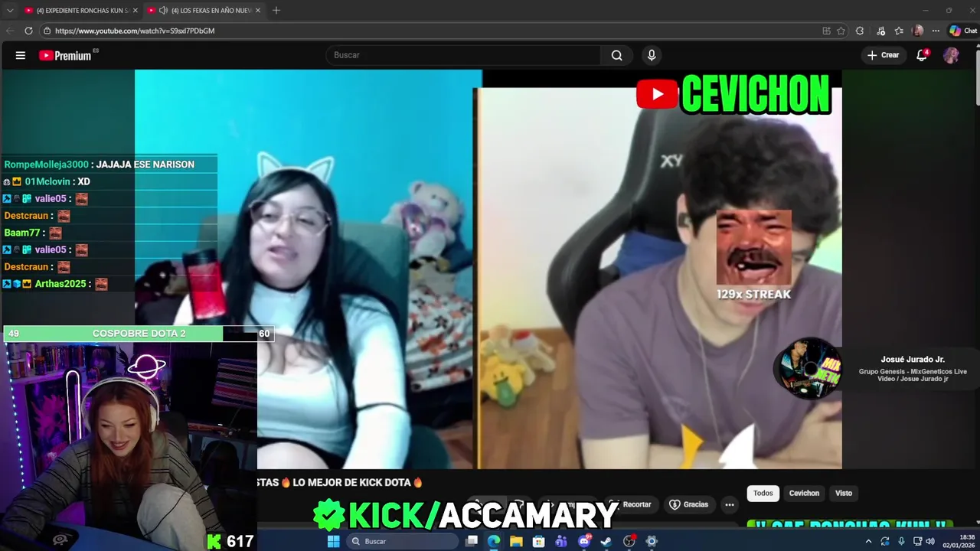Click the video player to pause
Image resolution: width=980 pixels, height=551 pixels.
click(x=488, y=268)
